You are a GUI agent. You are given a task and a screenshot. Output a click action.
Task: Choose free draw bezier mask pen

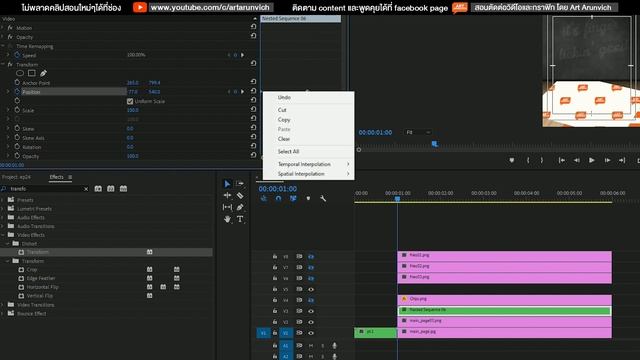(43, 73)
